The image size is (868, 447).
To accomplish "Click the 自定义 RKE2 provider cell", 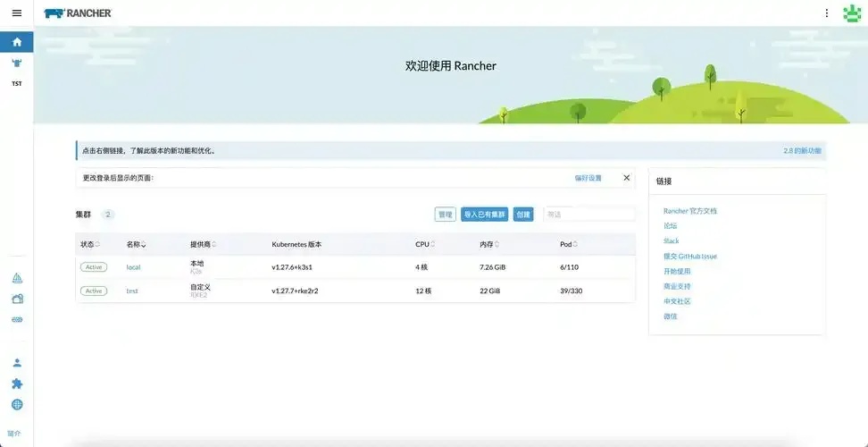I will [x=200, y=291].
